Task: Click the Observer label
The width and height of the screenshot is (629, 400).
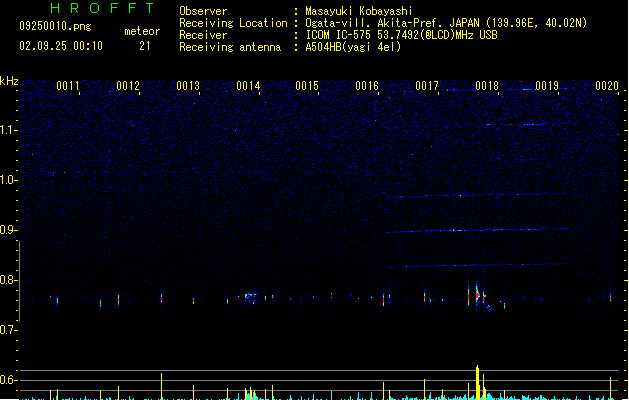Action: tap(203, 11)
